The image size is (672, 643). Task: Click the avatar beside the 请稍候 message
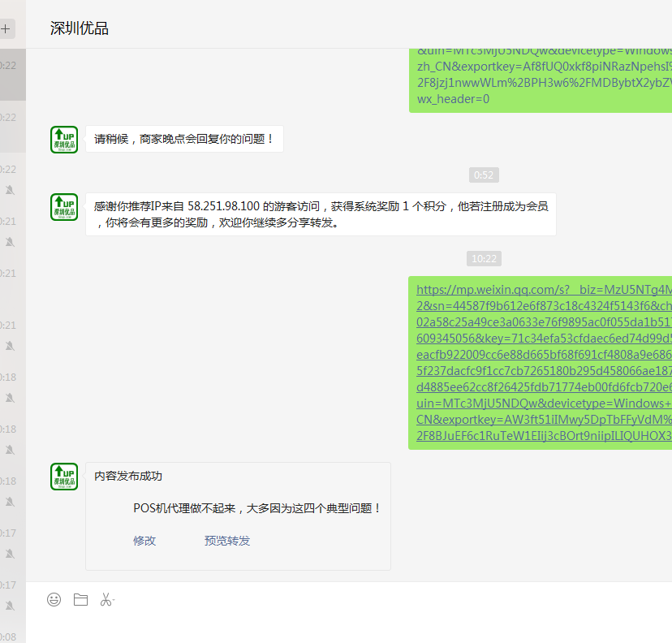coord(64,140)
